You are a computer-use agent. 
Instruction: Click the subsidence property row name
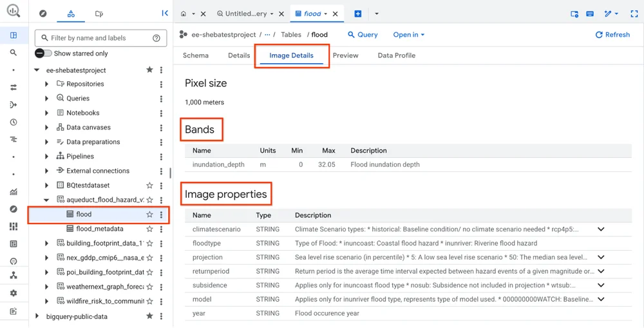point(209,285)
